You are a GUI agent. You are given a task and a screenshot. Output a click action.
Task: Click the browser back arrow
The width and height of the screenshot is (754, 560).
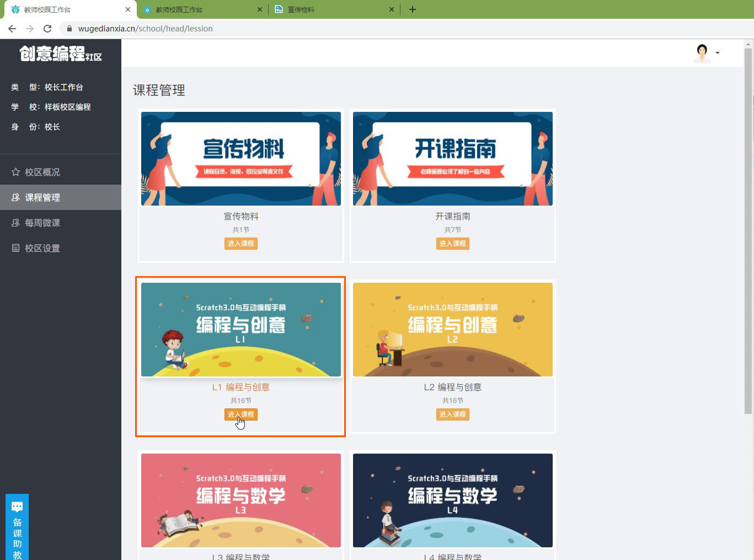pos(12,29)
